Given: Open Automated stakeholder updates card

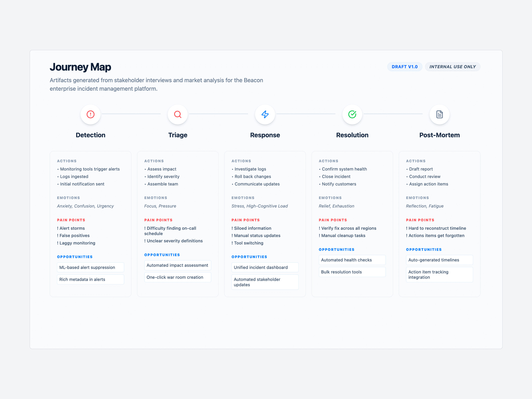Looking at the screenshot, I should [265, 282].
